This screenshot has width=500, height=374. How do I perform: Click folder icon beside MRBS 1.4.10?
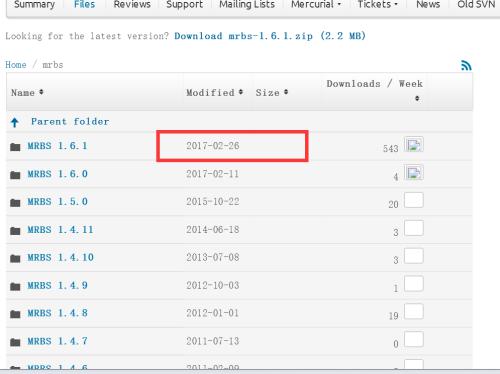coord(15,258)
